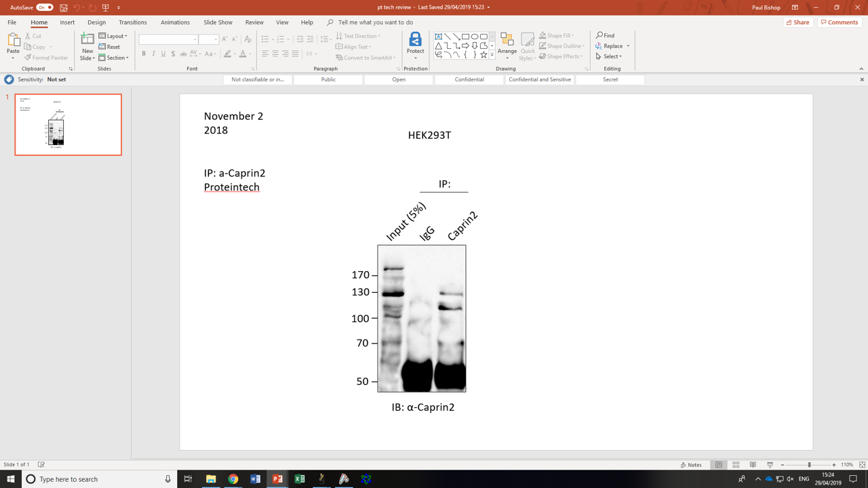Set sensitivity to Open
Viewport: 868px width, 488px height.
(399, 79)
